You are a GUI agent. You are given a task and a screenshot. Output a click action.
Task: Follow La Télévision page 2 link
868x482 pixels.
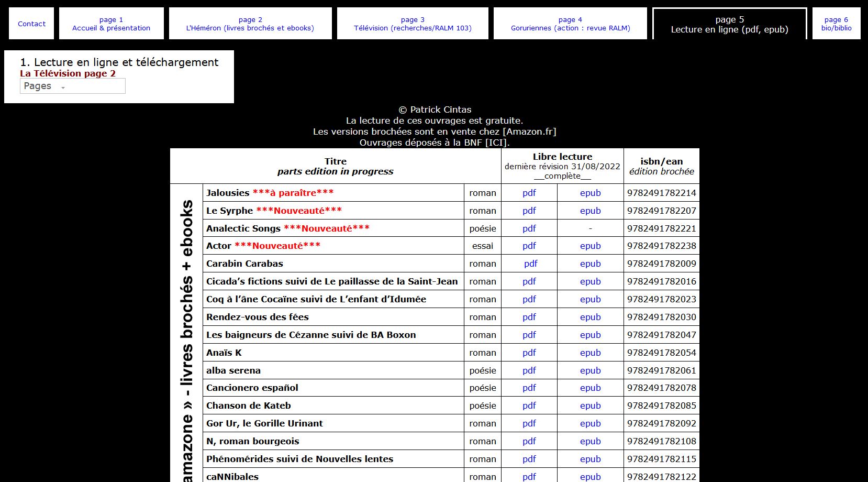[x=68, y=73]
